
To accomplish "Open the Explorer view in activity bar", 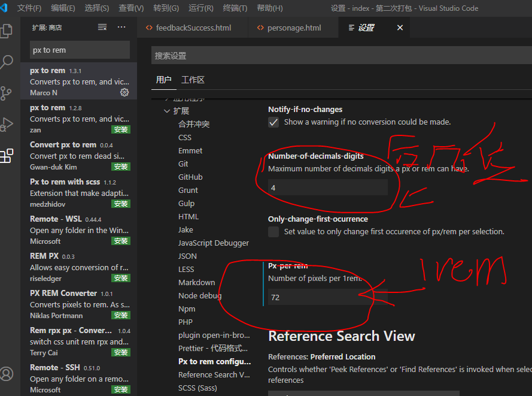I will pos(6,31).
